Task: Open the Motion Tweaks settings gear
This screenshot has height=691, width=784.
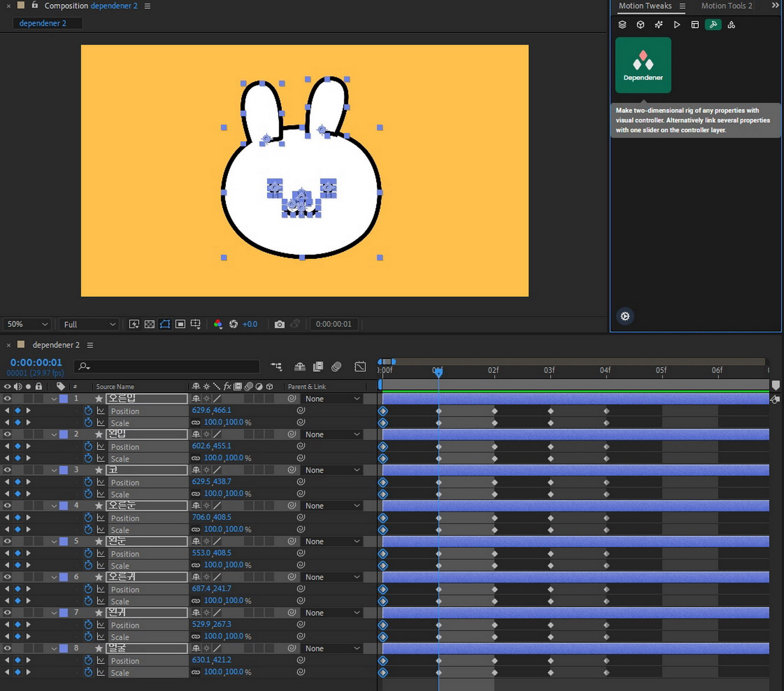Action: click(625, 316)
